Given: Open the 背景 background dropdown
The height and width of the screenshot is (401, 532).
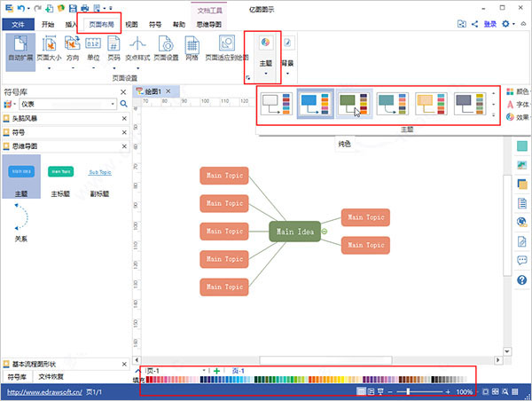Looking at the screenshot, I should point(287,56).
